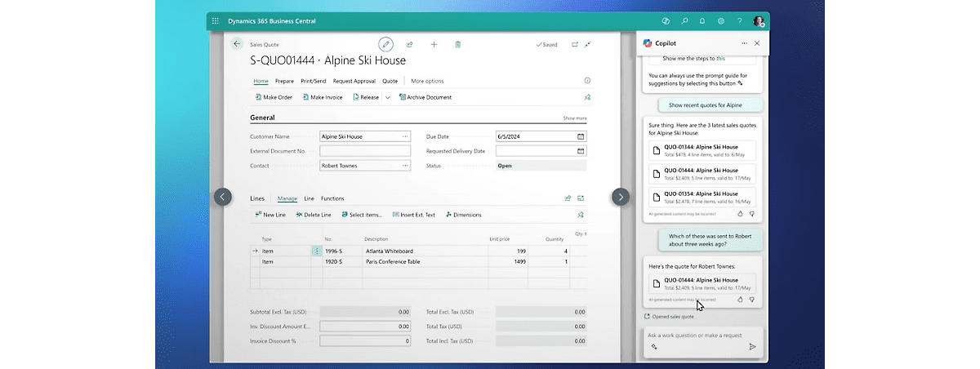Open the Functions tab in Lines
This screenshot has width=980, height=369.
click(332, 198)
